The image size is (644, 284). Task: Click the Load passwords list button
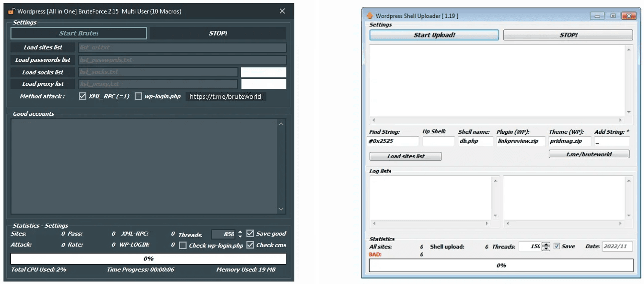(43, 60)
